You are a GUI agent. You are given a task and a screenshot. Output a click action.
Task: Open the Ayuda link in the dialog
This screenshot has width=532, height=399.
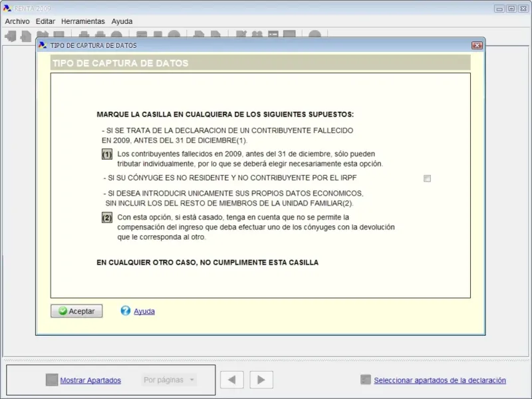tap(144, 311)
